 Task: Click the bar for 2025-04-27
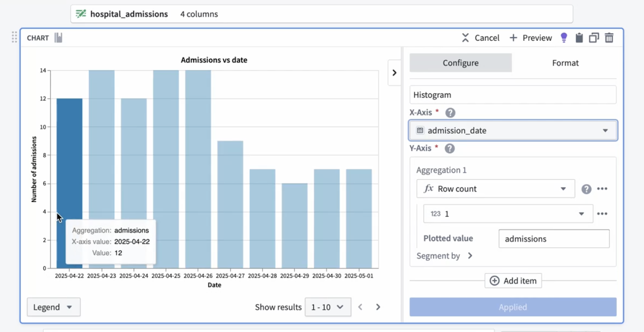tap(230, 204)
